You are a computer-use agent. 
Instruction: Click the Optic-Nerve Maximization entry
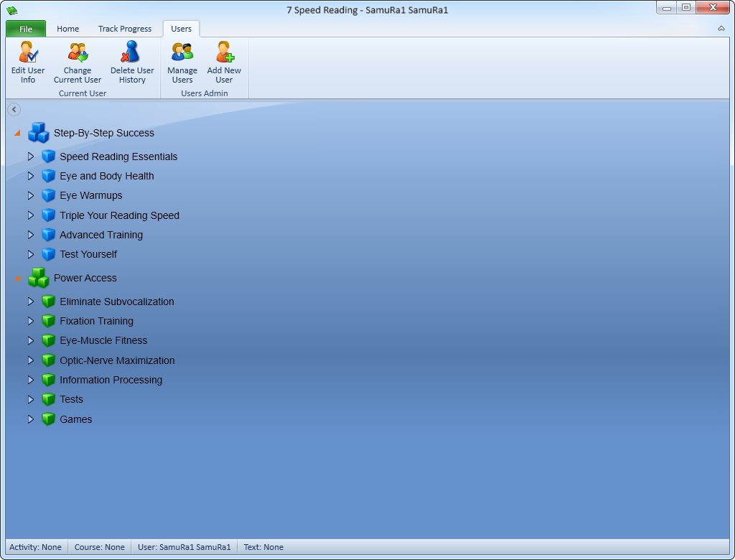117,360
